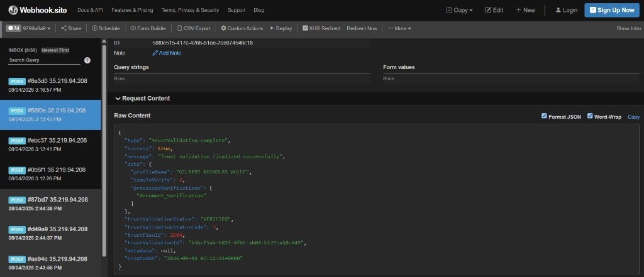
Task: Click the "GILBERT NICHOLAS WULFF" profile name
Action: (x=214, y=172)
